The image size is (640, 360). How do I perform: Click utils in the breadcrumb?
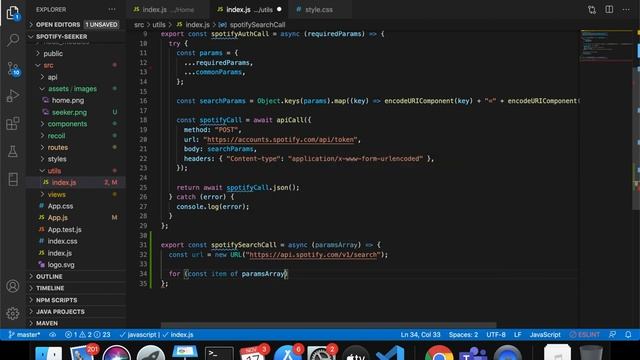pyautogui.click(x=159, y=24)
